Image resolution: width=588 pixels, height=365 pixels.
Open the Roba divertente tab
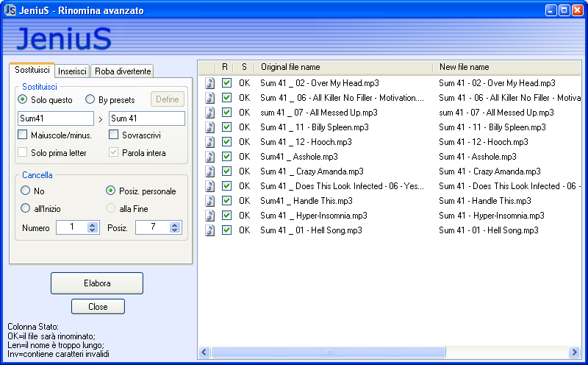click(x=123, y=71)
